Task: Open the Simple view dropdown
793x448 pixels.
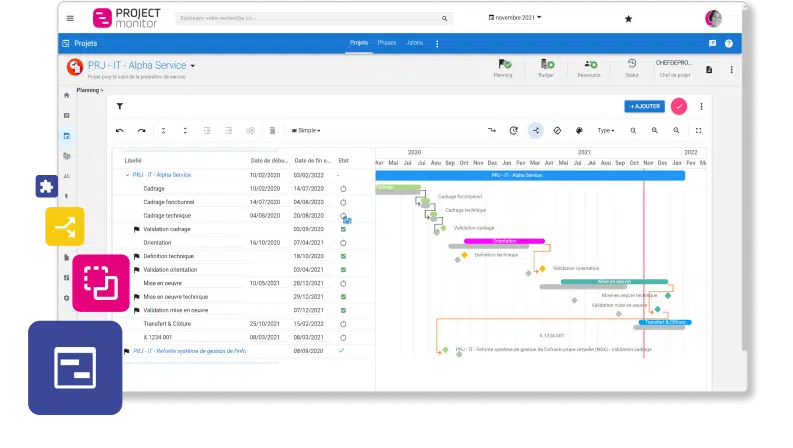Action: pyautogui.click(x=306, y=130)
